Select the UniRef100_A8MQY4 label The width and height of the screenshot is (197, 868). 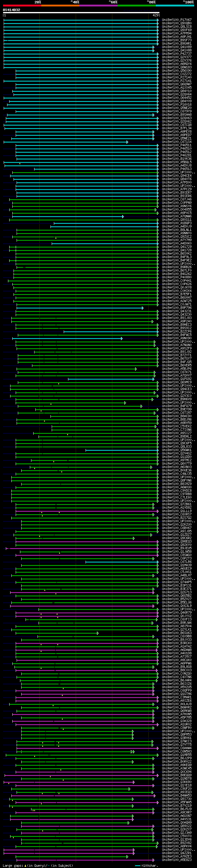[177, 64]
